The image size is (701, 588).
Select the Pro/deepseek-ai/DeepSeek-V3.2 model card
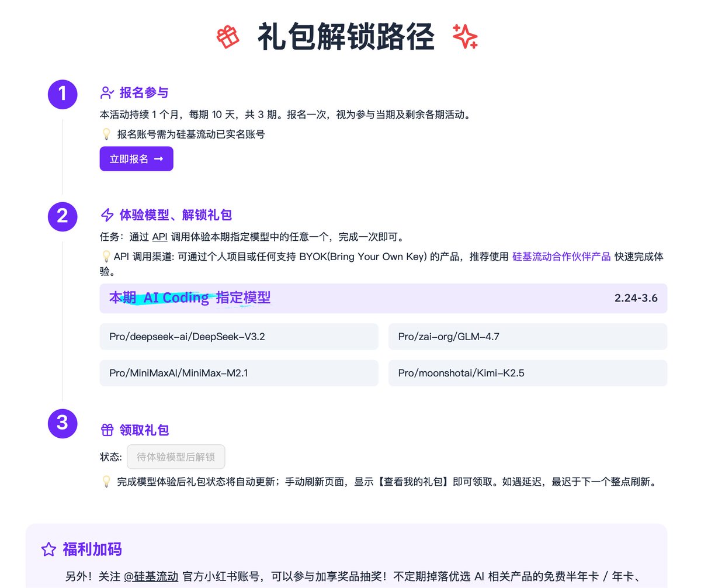(x=239, y=337)
